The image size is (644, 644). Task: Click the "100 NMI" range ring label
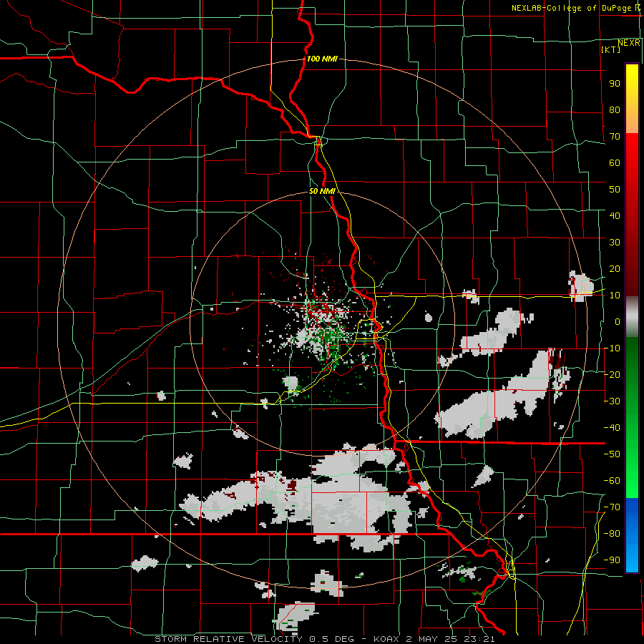322,59
